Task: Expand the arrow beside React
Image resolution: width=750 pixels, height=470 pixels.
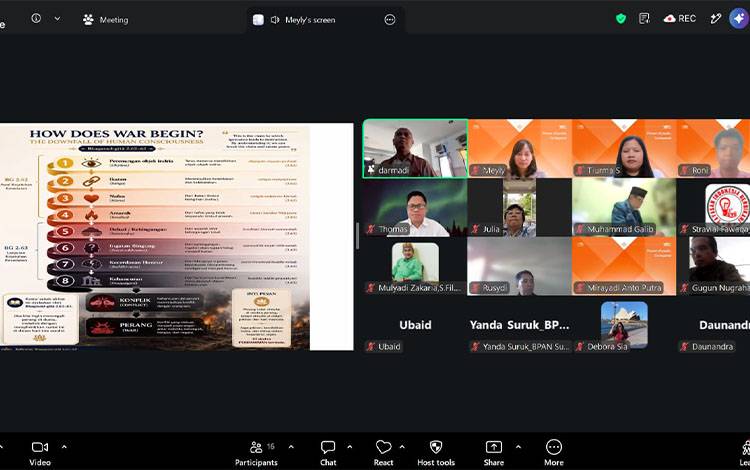Action: click(402, 447)
